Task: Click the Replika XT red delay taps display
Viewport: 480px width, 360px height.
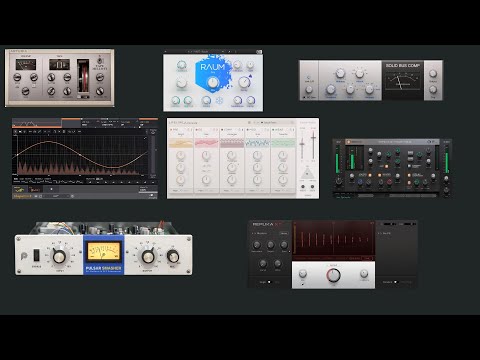Action: (333, 240)
